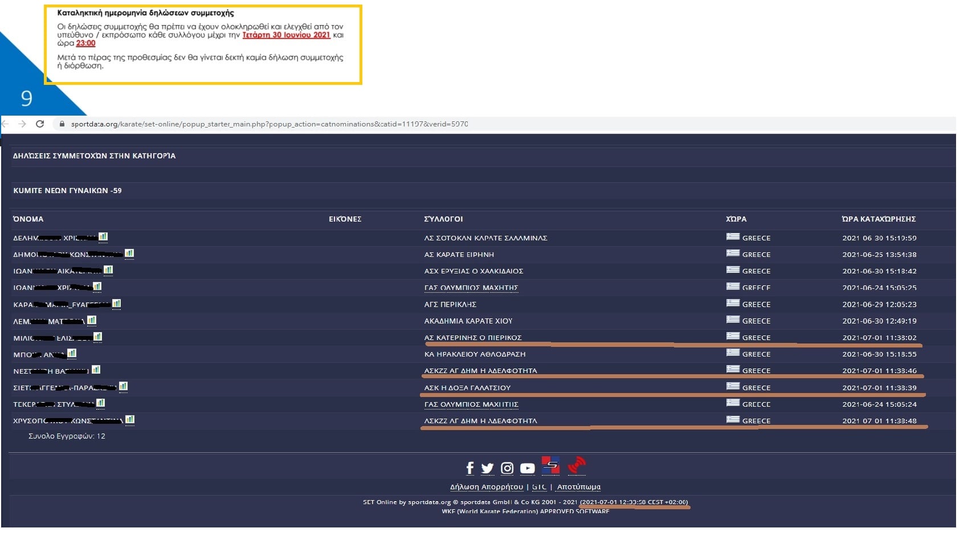Click the browser address bar URL
Image resolution: width=980 pixels, height=536 pixels.
click(x=269, y=124)
